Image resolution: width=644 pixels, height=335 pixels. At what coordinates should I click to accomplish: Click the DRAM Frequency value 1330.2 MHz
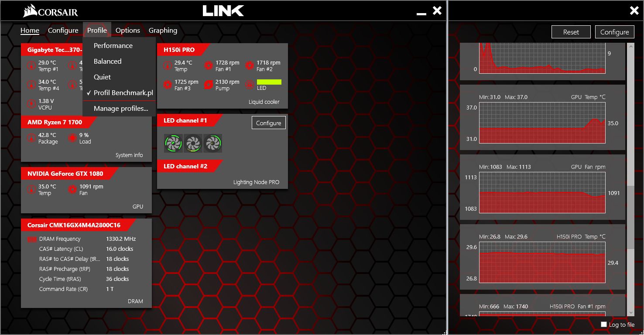(121, 239)
